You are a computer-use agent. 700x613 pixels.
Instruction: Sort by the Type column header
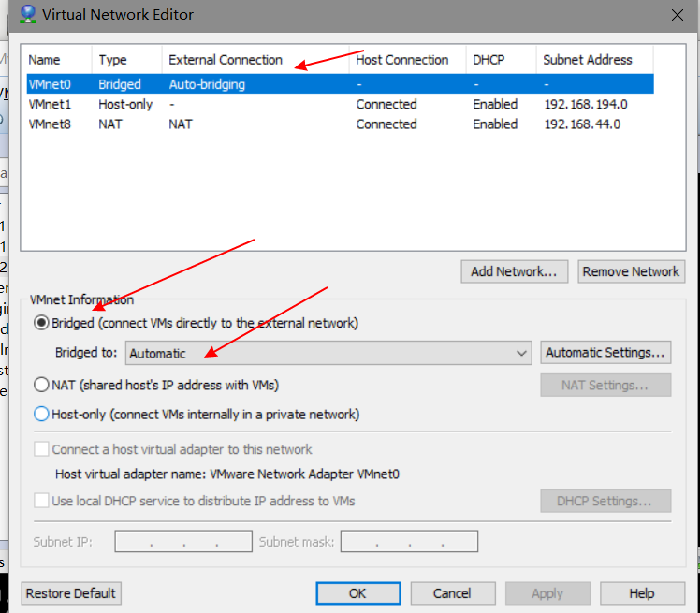coord(127,60)
